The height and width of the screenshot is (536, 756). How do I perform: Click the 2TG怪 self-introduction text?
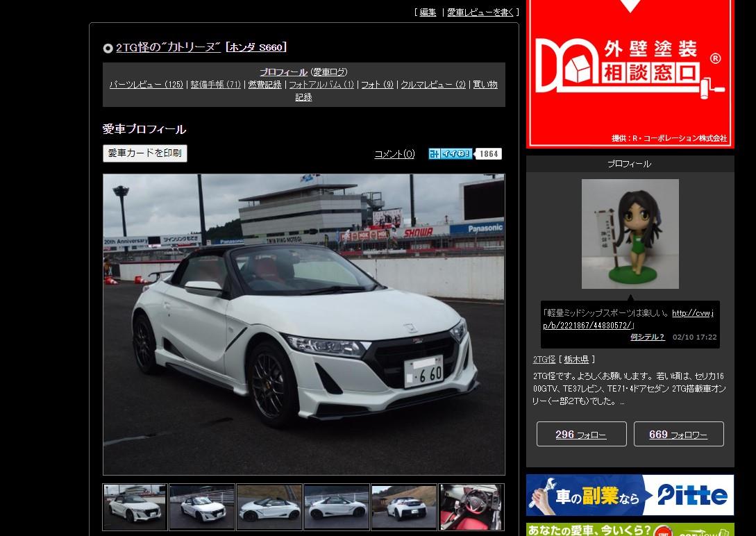(x=629, y=389)
